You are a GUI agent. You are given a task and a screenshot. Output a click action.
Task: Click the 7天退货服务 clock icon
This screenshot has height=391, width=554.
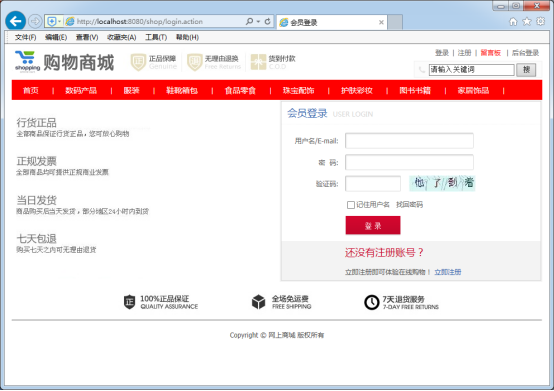(x=371, y=302)
